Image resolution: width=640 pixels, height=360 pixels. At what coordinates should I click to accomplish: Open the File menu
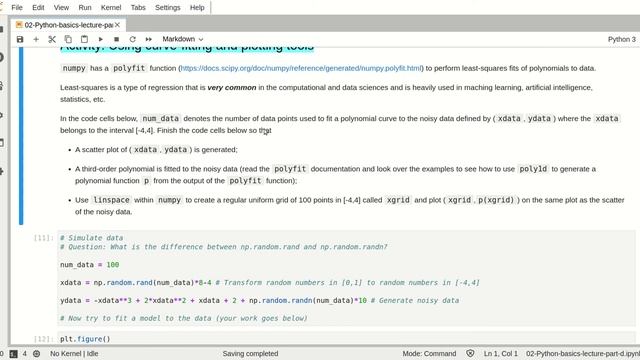(17, 7)
